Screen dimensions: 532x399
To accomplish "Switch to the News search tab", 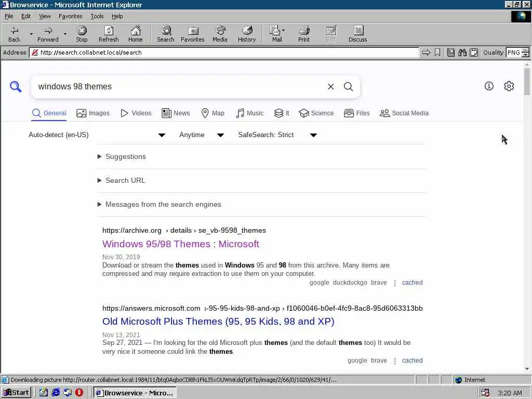I will pyautogui.click(x=176, y=113).
